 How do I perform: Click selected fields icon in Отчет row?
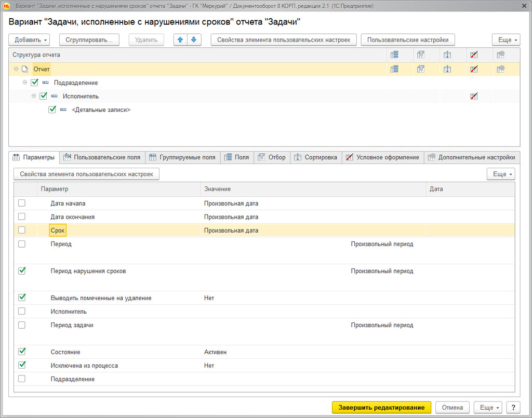(394, 69)
